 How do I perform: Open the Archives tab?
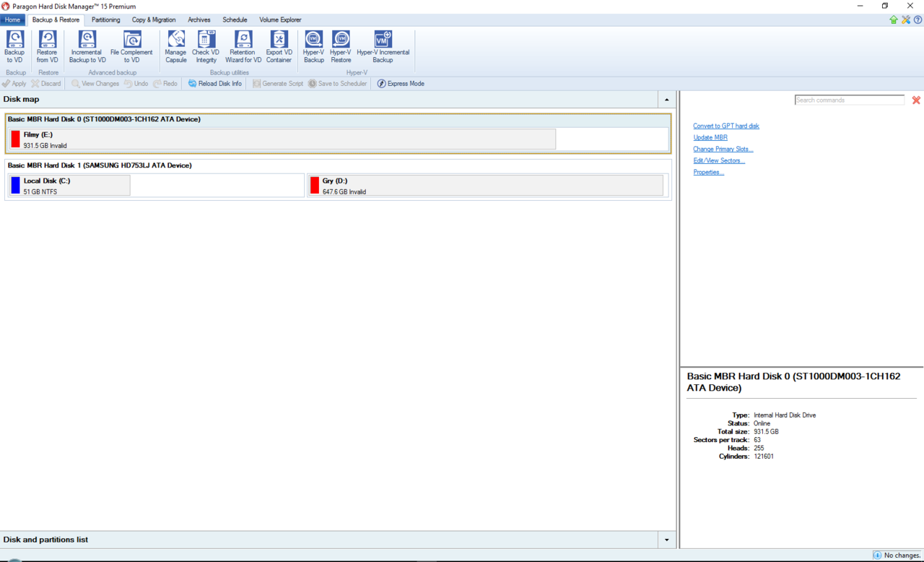coord(199,20)
